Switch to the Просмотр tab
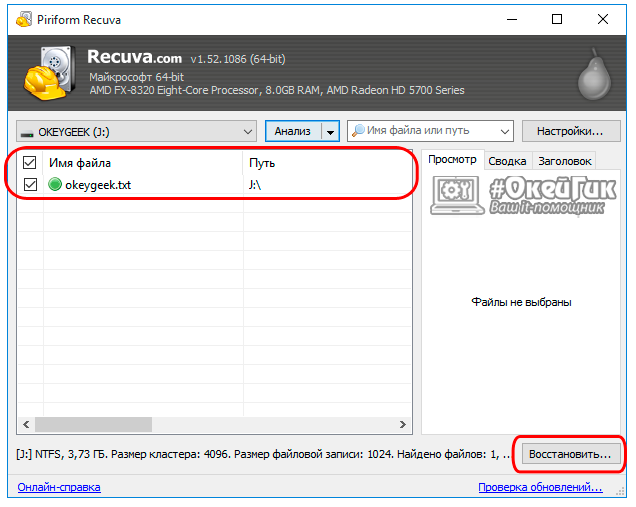Screen dimensions: 636x507 452,160
